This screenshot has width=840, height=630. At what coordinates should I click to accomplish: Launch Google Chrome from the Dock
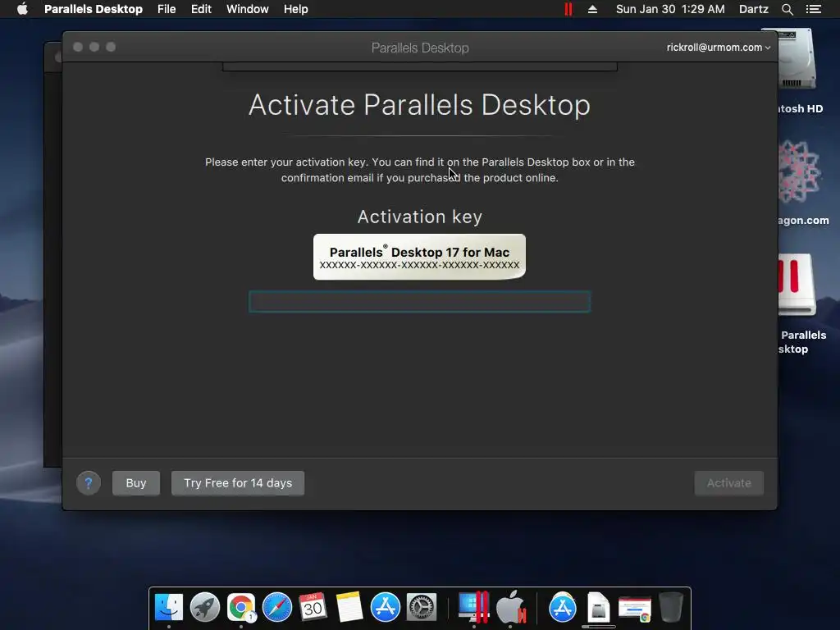pyautogui.click(x=241, y=607)
